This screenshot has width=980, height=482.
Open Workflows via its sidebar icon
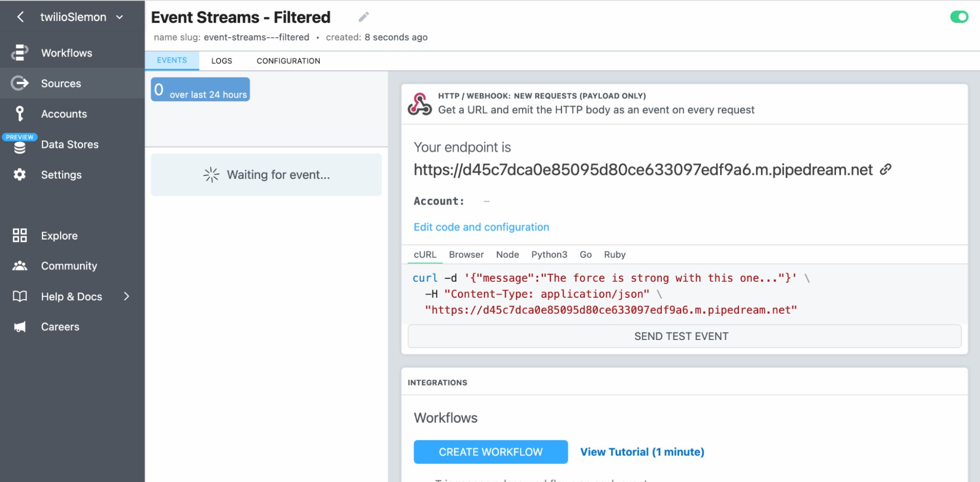point(20,53)
